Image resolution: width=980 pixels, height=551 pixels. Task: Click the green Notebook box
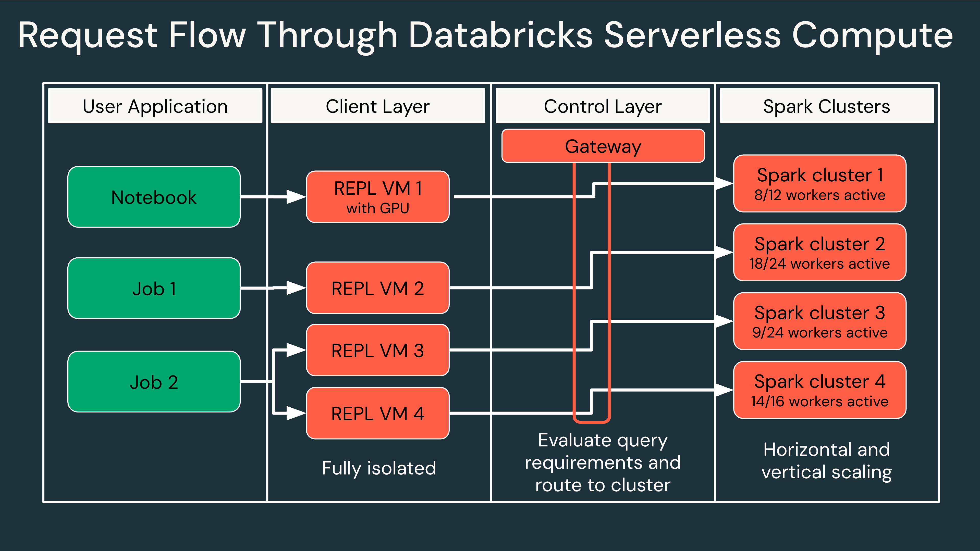point(154,197)
